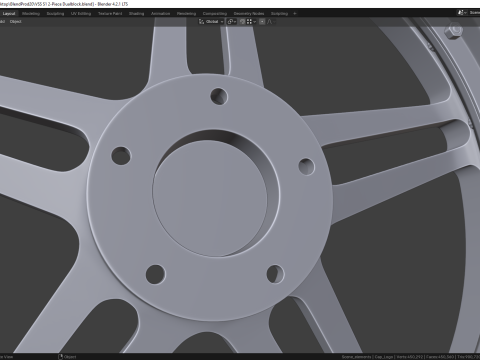Open the Object menu in viewport header

coord(15,21)
